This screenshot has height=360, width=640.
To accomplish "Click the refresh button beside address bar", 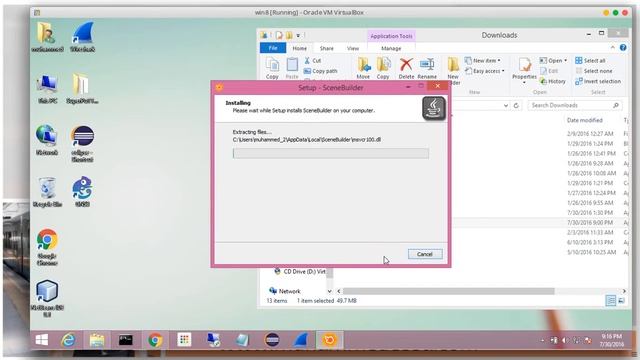I will (516, 105).
